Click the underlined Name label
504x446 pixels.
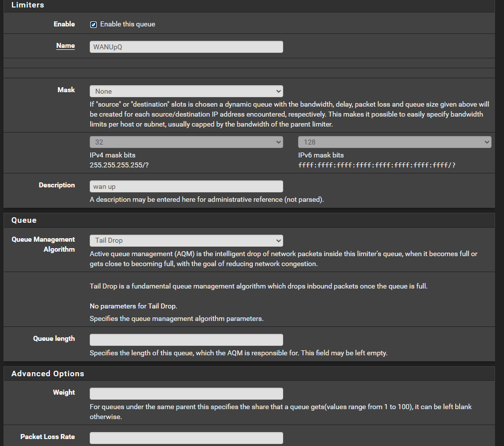click(x=65, y=46)
